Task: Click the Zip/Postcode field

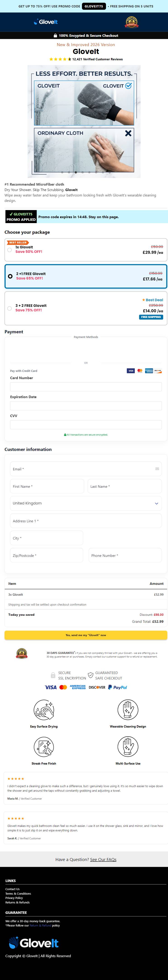Action: coord(47,555)
